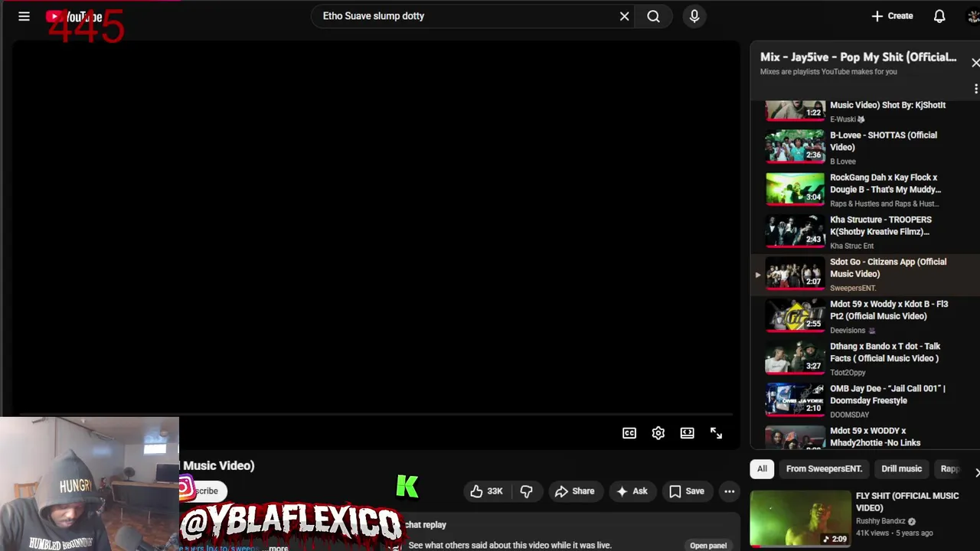
Task: Click the Deevisions channel text
Action: pos(848,331)
